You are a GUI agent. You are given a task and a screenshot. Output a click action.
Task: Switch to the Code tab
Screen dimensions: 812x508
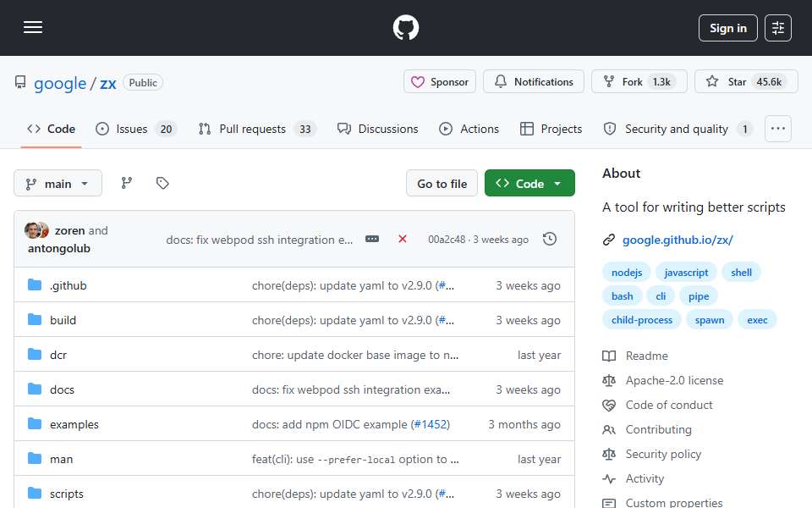click(52, 129)
